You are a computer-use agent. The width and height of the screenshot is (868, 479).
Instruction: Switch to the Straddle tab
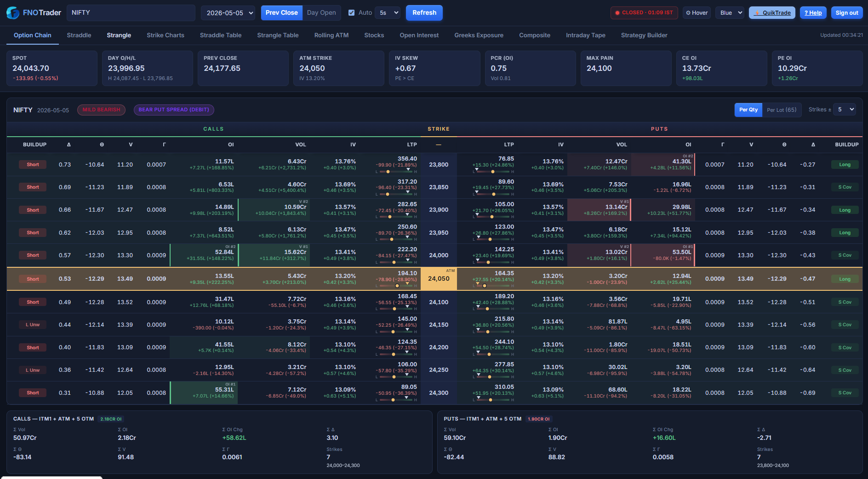click(x=79, y=35)
